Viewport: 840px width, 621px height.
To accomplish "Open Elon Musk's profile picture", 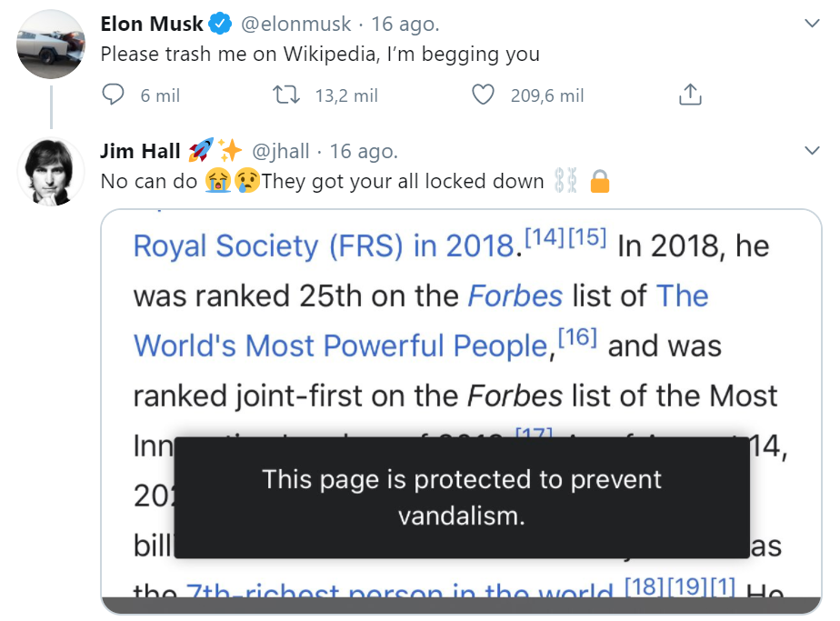I will (51, 45).
